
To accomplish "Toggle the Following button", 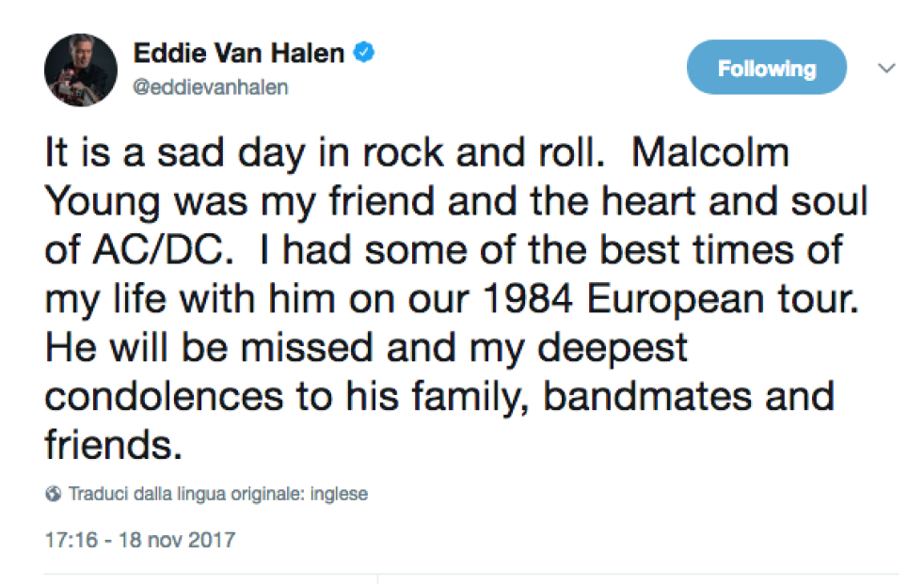I will pos(767,68).
